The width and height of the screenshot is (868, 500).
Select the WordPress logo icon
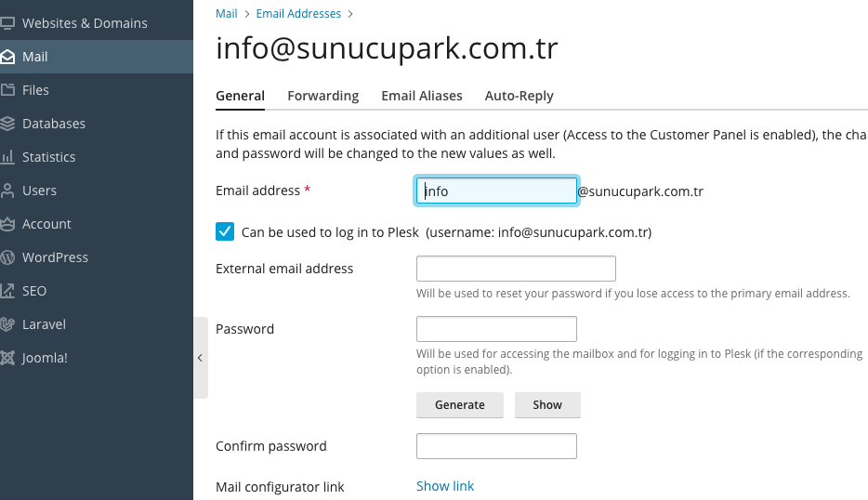pyautogui.click(x=7, y=257)
